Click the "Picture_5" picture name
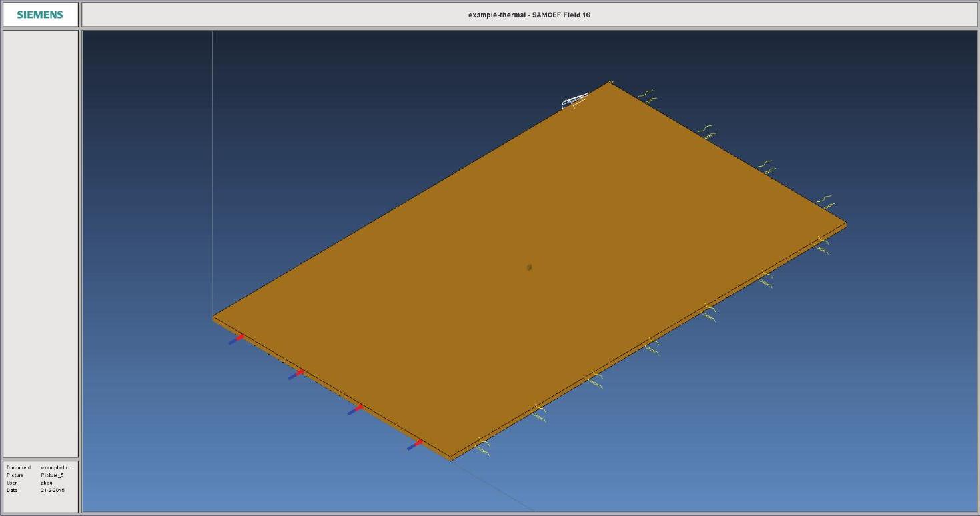Viewport: 980px width, 516px height. 52,475
